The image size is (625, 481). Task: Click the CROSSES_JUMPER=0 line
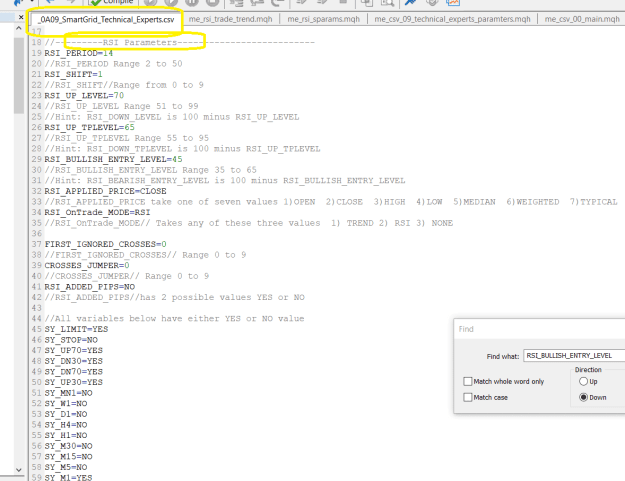tap(87, 265)
